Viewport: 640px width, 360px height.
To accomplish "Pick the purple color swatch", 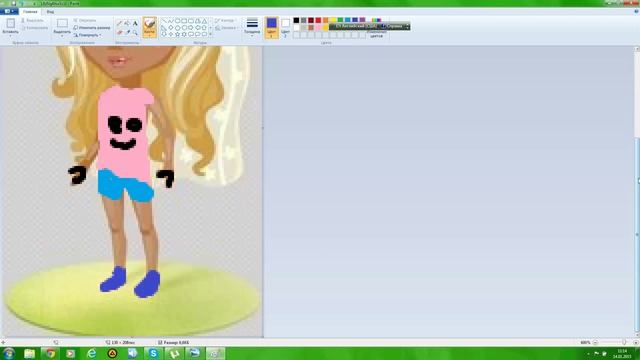I will point(362,20).
